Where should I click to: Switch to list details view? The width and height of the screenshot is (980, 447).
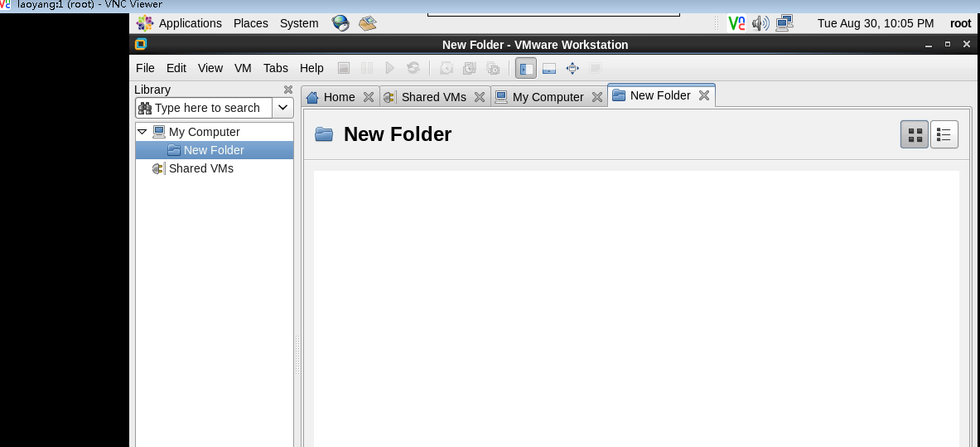coord(944,134)
